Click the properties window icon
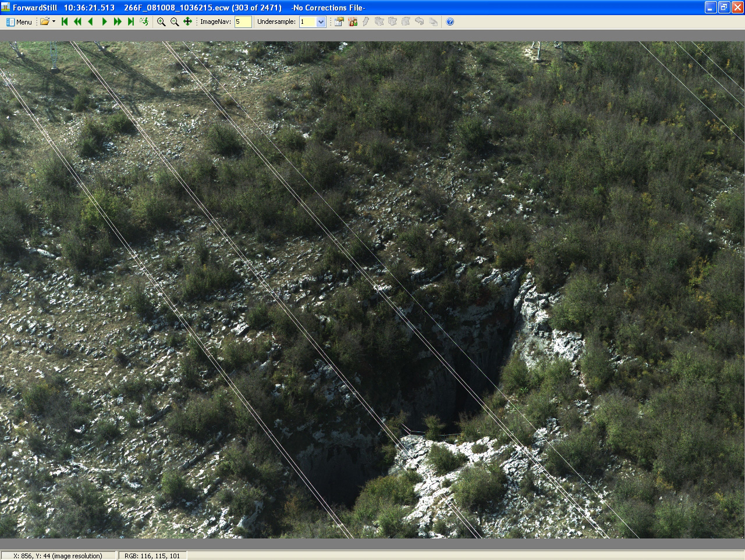This screenshot has height=560, width=745. click(339, 22)
